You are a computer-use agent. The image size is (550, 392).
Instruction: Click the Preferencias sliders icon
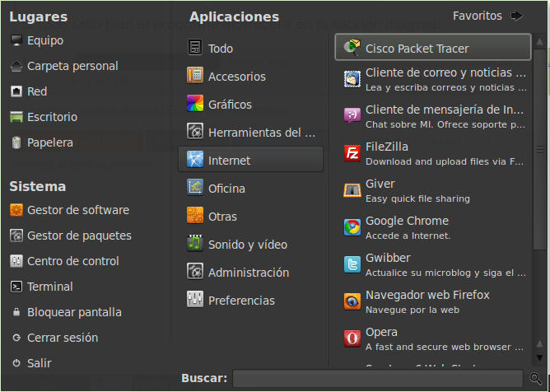coord(195,300)
